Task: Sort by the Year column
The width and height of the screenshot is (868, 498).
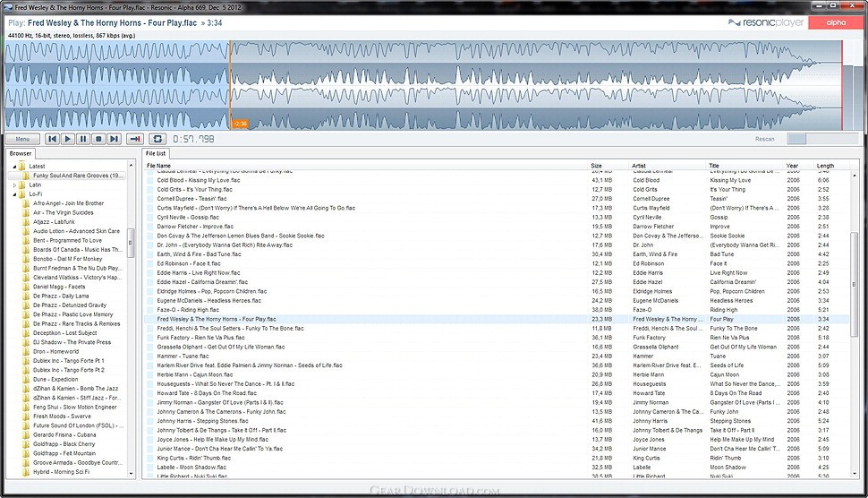Action: point(799,166)
